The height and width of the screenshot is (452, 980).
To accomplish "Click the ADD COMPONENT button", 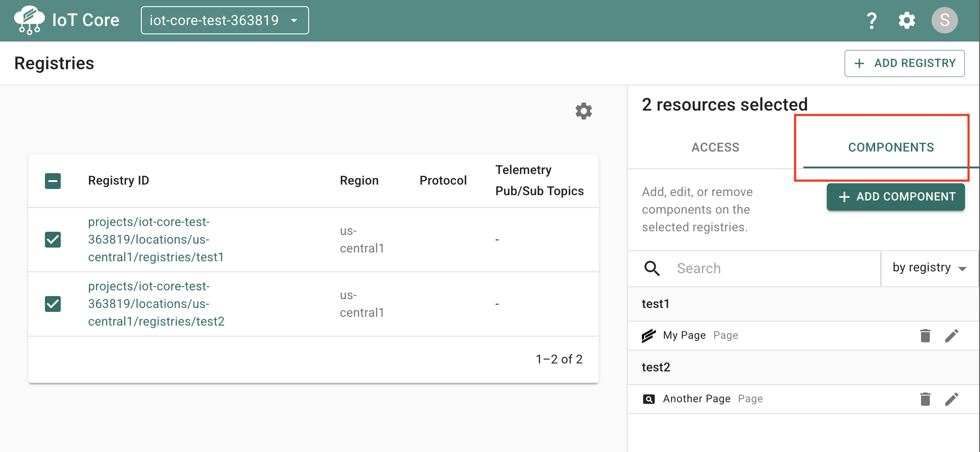I will point(895,197).
